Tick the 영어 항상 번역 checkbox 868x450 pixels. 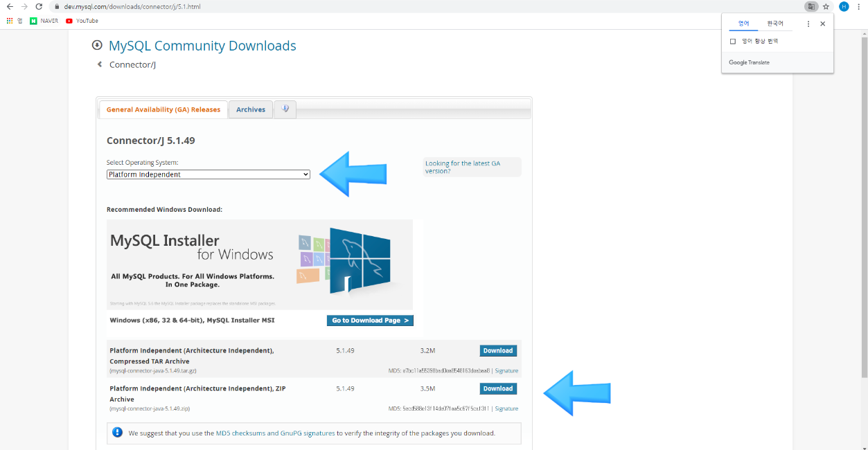tap(733, 42)
